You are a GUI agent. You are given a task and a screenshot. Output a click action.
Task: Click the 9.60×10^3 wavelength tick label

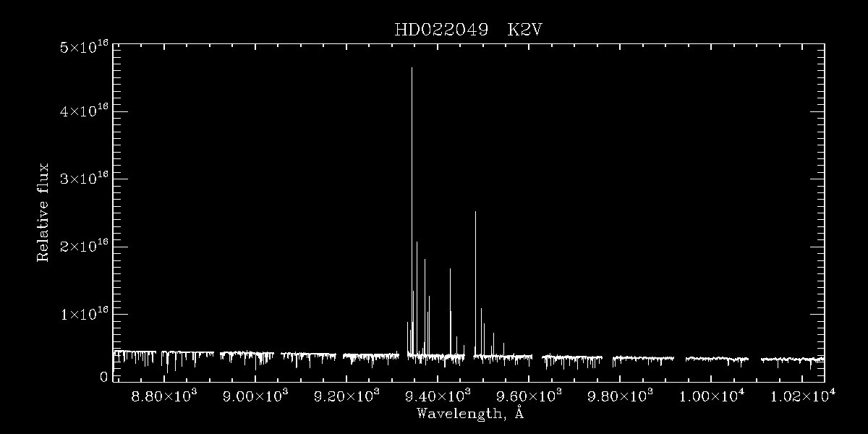(x=529, y=395)
